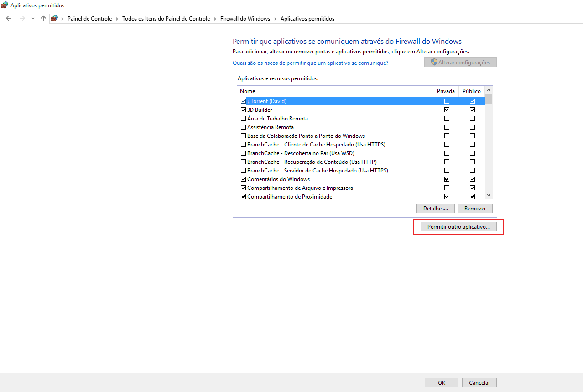This screenshot has height=392, width=583.
Task: Click the forward arrow navigation icon
Action: pyautogui.click(x=22, y=19)
